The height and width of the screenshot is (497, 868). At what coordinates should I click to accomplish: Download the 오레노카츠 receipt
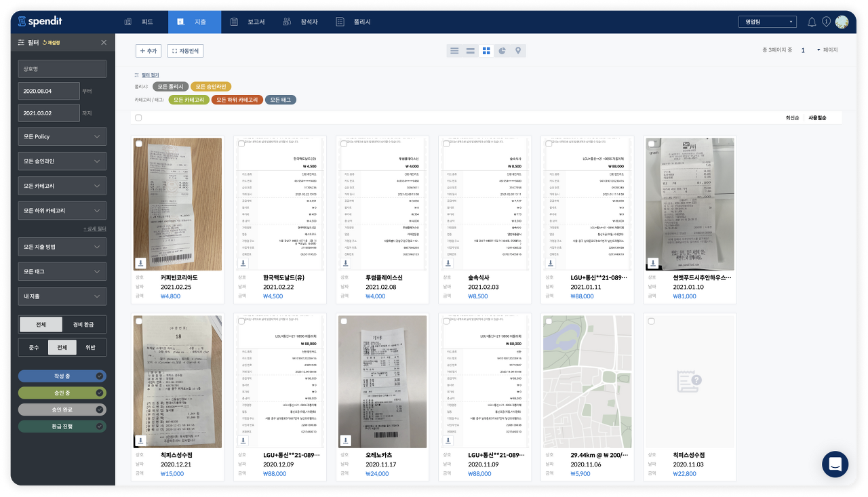coord(346,441)
